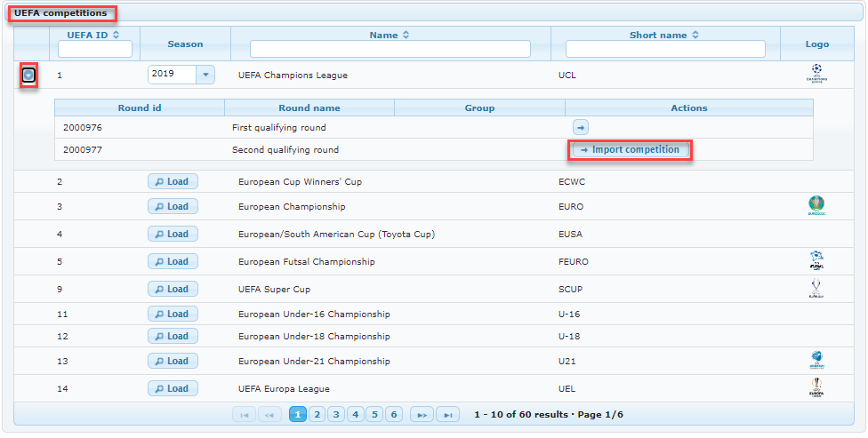The height and width of the screenshot is (438, 868).
Task: Click the UEFA ID filter input
Action: [95, 49]
